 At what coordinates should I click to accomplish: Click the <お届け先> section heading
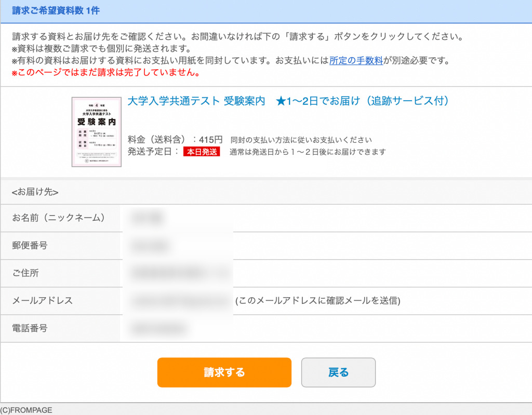[x=35, y=192]
